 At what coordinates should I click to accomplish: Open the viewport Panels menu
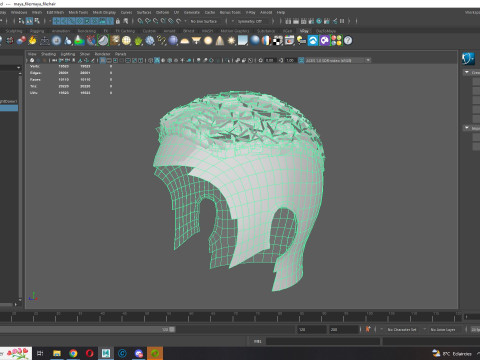(120, 54)
